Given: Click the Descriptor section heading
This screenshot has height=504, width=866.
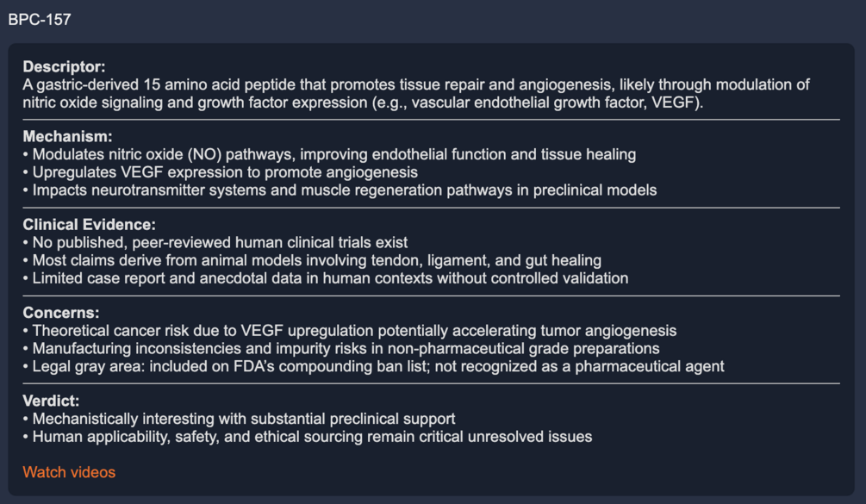Looking at the screenshot, I should (64, 66).
